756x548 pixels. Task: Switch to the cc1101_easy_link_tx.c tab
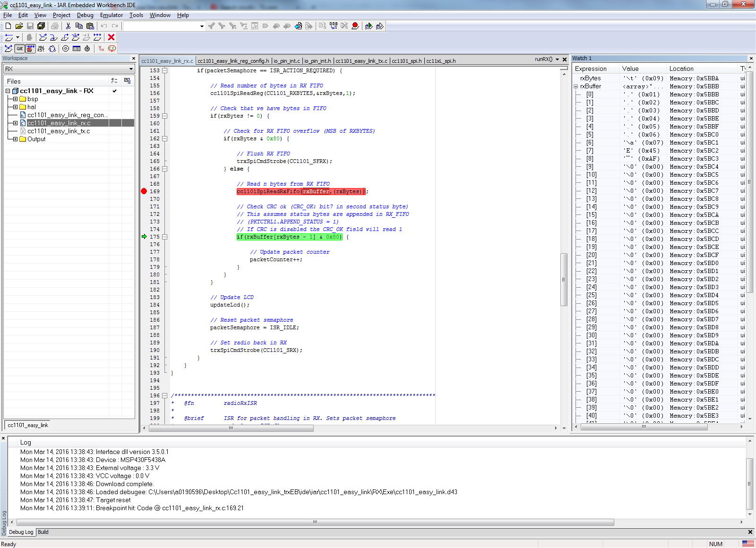pos(361,60)
